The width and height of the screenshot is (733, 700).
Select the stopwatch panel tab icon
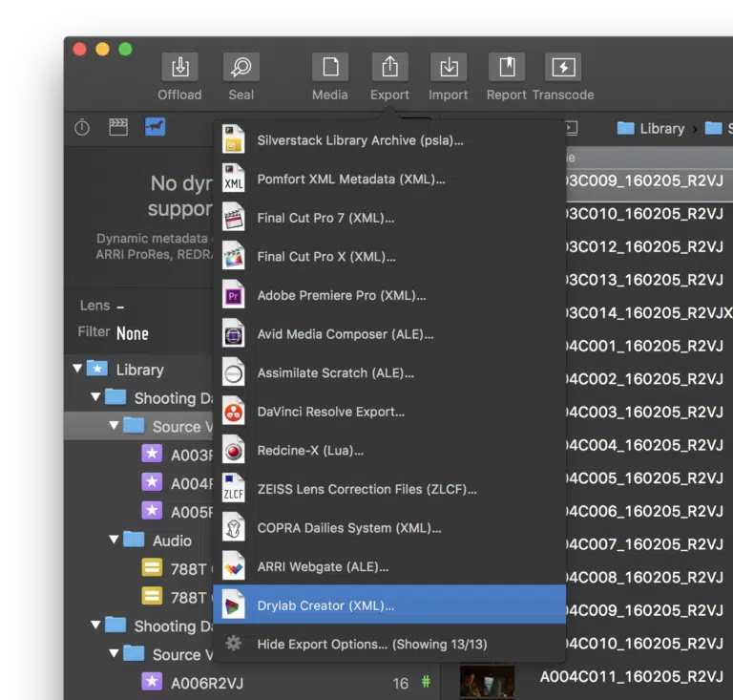point(82,127)
